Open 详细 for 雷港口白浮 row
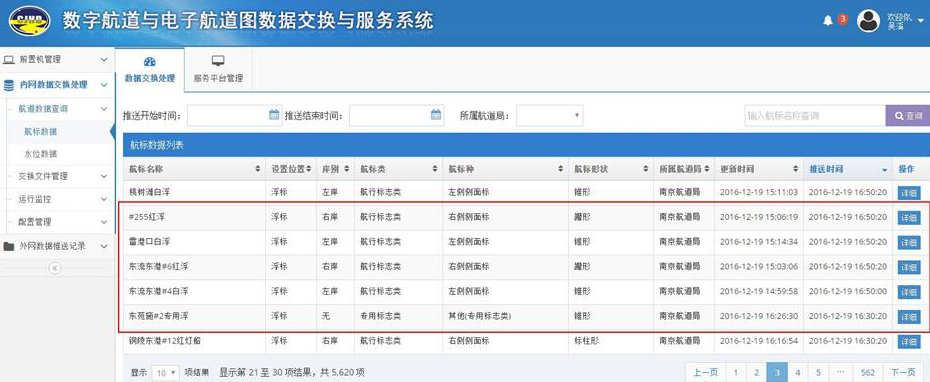The image size is (930, 382). pyautogui.click(x=909, y=242)
